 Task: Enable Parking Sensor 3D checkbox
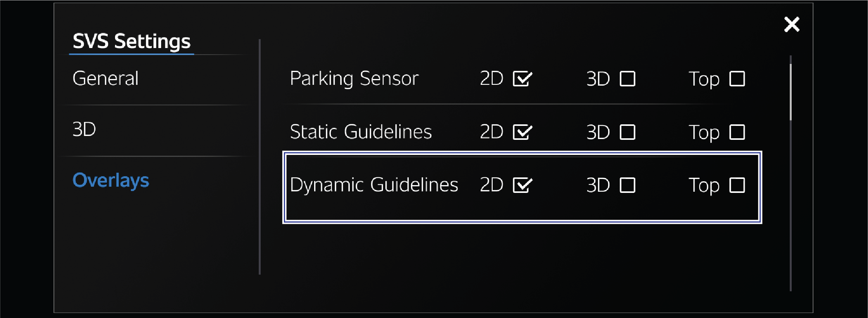tap(627, 79)
